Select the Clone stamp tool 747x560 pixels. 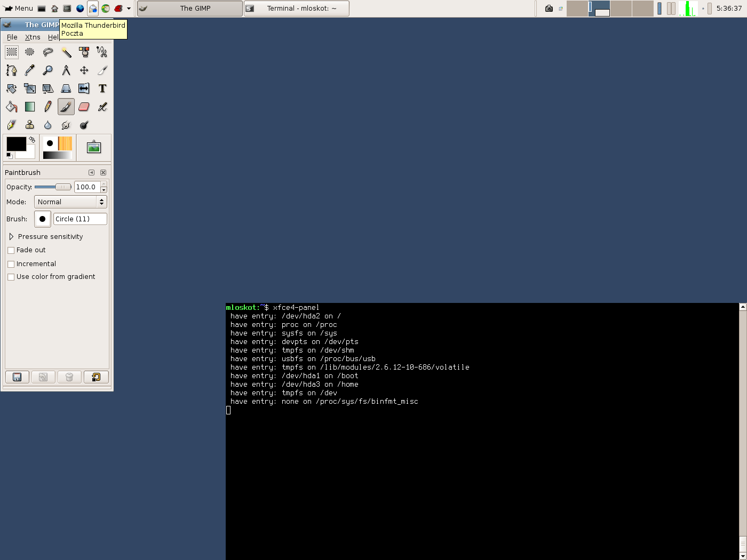[30, 125]
